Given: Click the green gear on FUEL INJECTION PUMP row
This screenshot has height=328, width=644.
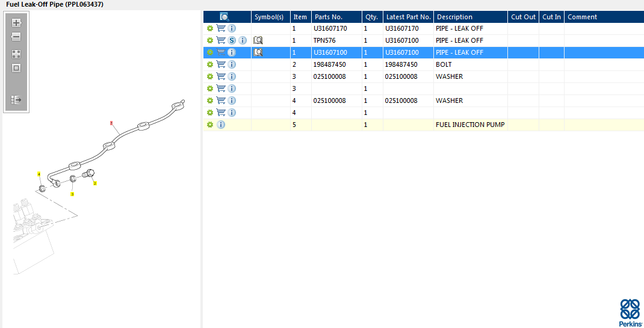Looking at the screenshot, I should pos(210,125).
